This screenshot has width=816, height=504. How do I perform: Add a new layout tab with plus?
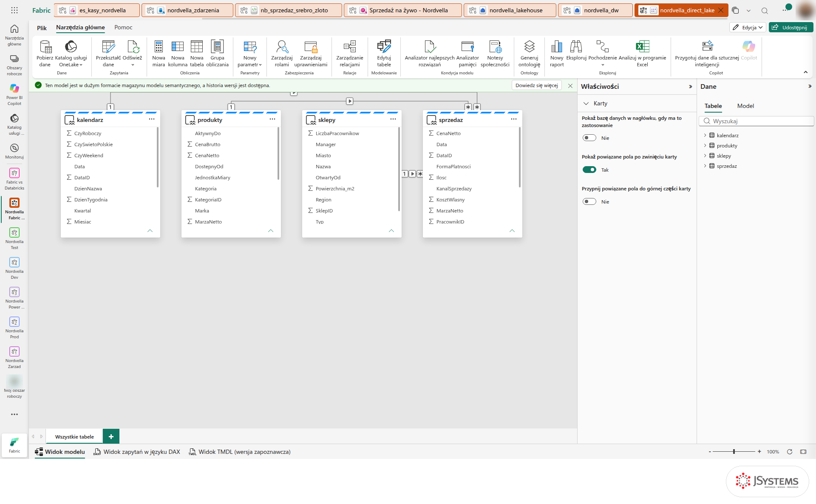click(x=111, y=436)
